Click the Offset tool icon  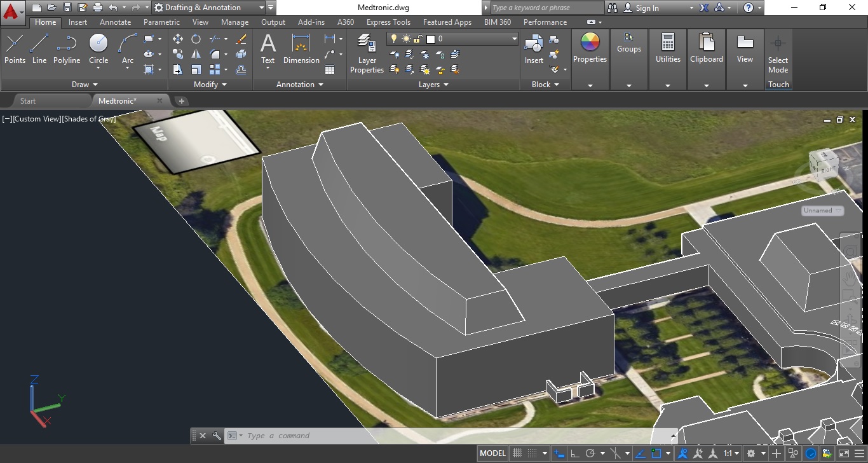(241, 69)
